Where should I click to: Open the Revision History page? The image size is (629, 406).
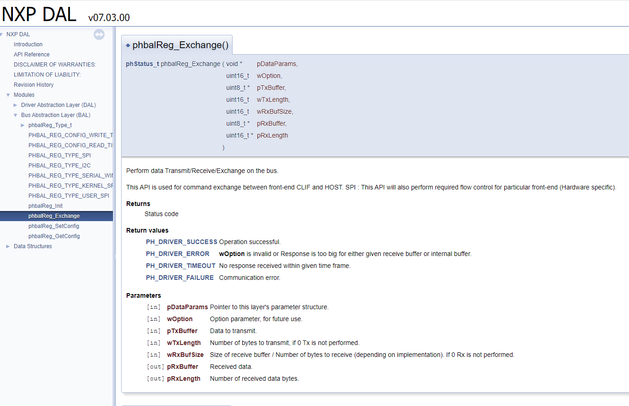coord(34,85)
